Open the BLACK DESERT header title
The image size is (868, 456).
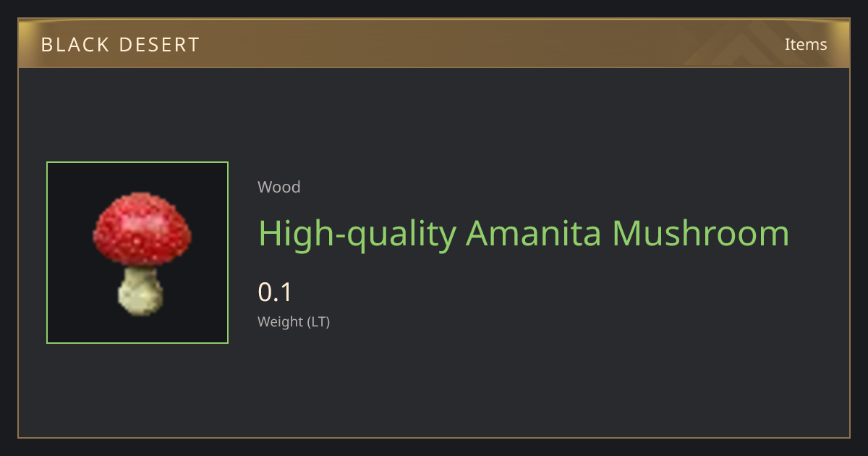pyautogui.click(x=120, y=45)
